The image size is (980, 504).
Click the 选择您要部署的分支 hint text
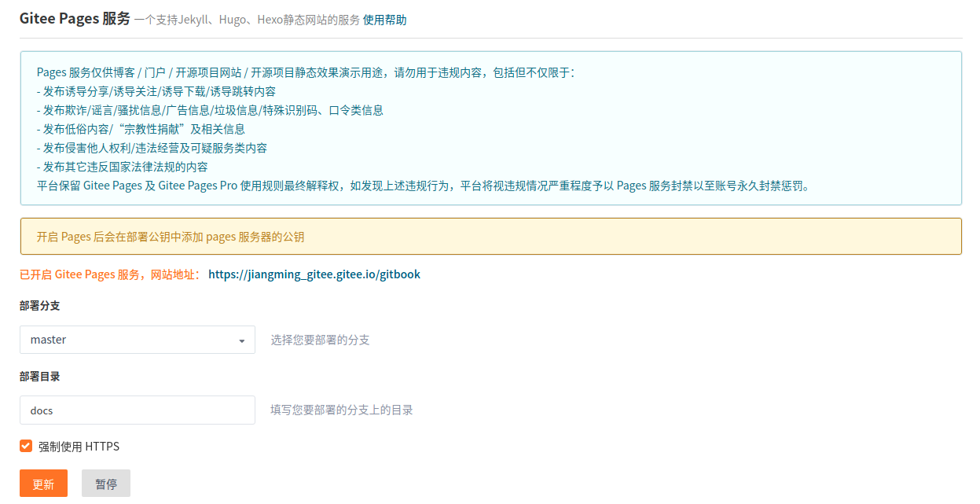(x=320, y=340)
